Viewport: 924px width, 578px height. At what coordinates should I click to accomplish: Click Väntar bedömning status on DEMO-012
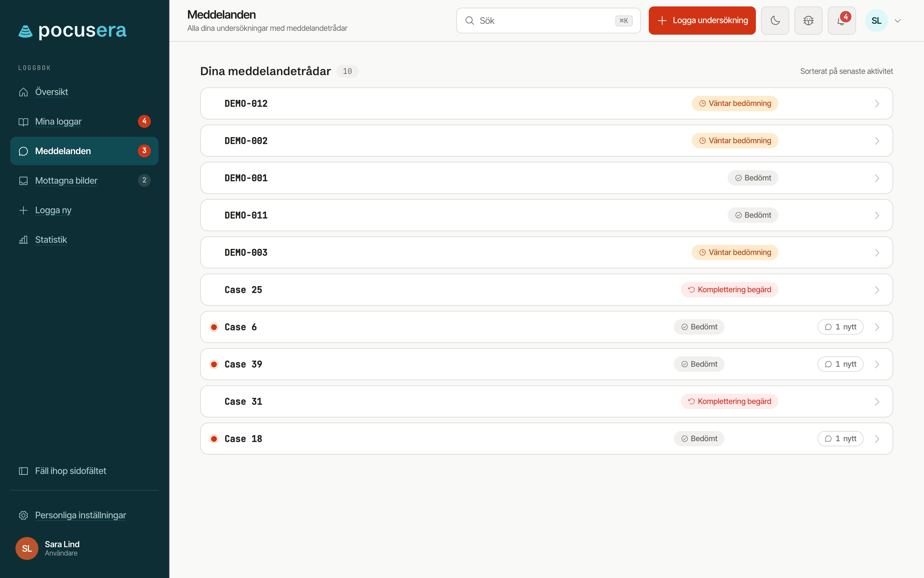pos(735,104)
